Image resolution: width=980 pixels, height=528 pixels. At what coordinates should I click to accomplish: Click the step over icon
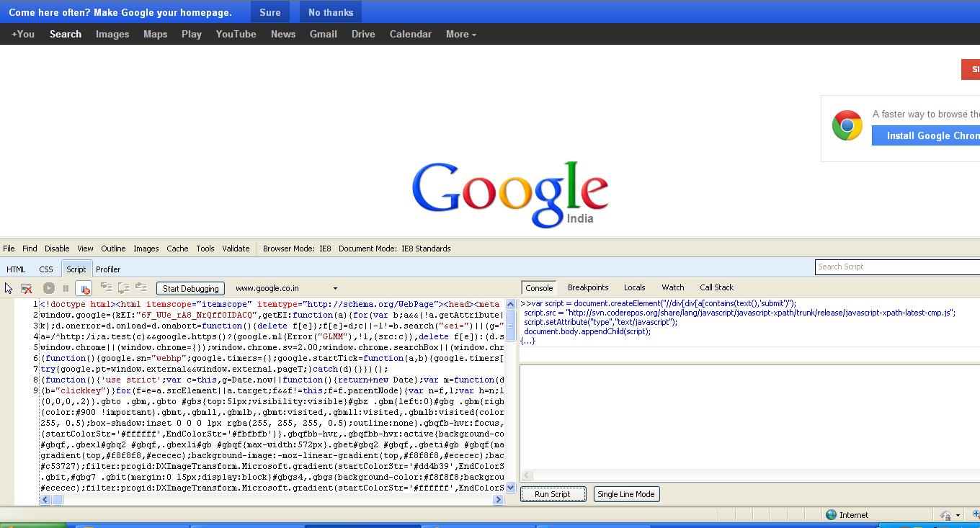pyautogui.click(x=123, y=287)
